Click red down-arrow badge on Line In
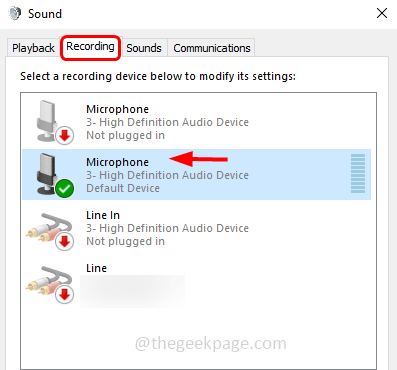Screen dimensions: 397x370 (65, 242)
